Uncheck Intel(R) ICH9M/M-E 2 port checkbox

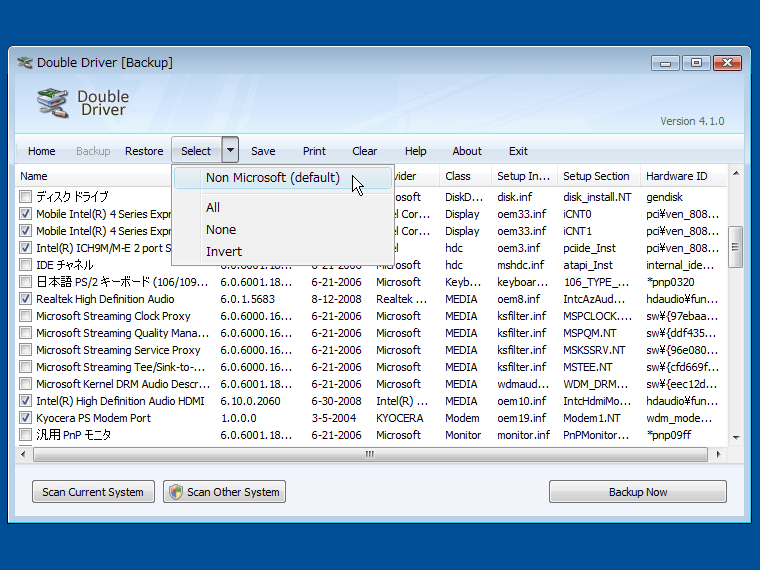click(x=25, y=248)
